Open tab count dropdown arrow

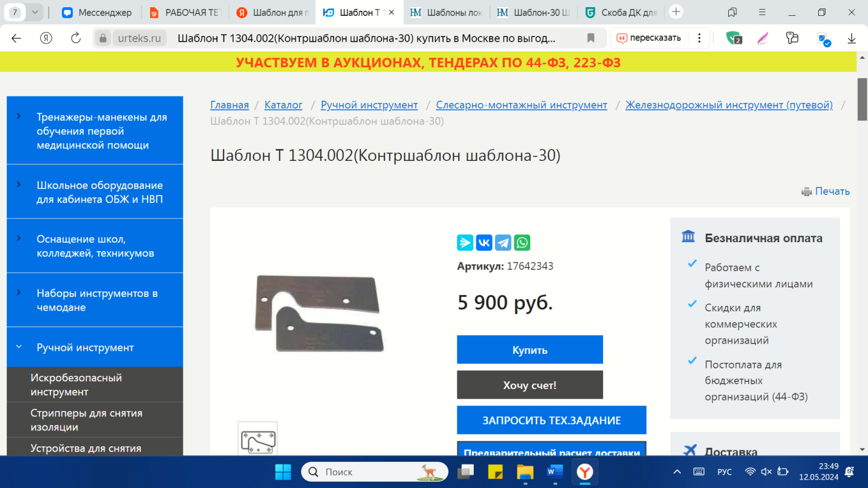point(34,12)
